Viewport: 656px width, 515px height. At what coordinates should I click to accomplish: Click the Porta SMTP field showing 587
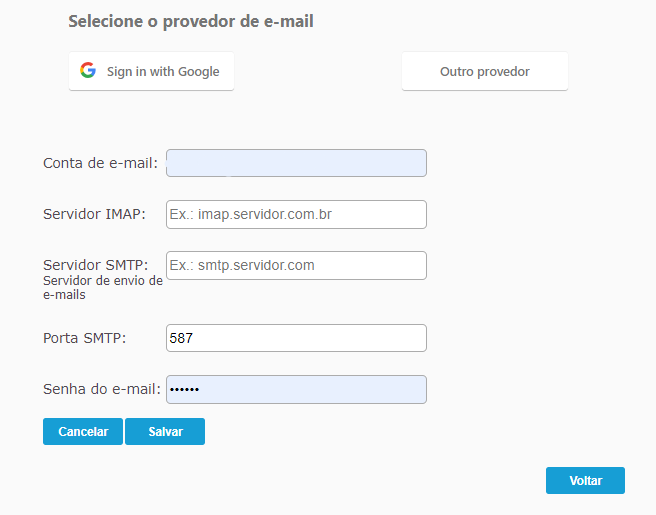click(296, 338)
